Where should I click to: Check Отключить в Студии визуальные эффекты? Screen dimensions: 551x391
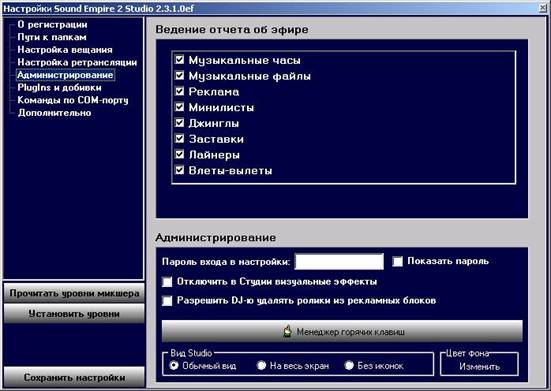point(167,282)
